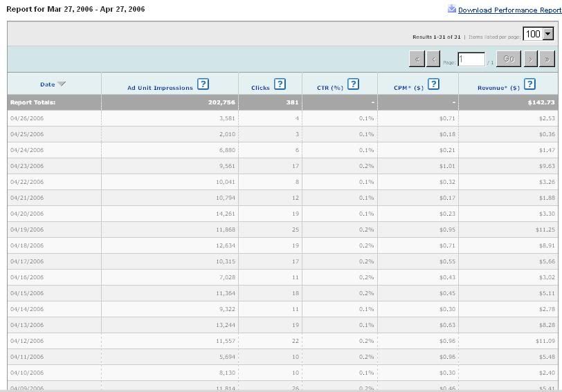Click into the Page number field

[471, 59]
